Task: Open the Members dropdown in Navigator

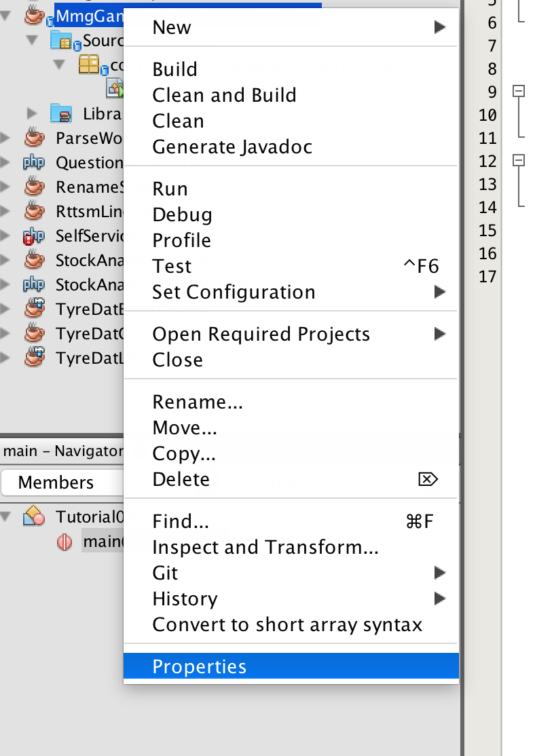Action: coord(61,483)
